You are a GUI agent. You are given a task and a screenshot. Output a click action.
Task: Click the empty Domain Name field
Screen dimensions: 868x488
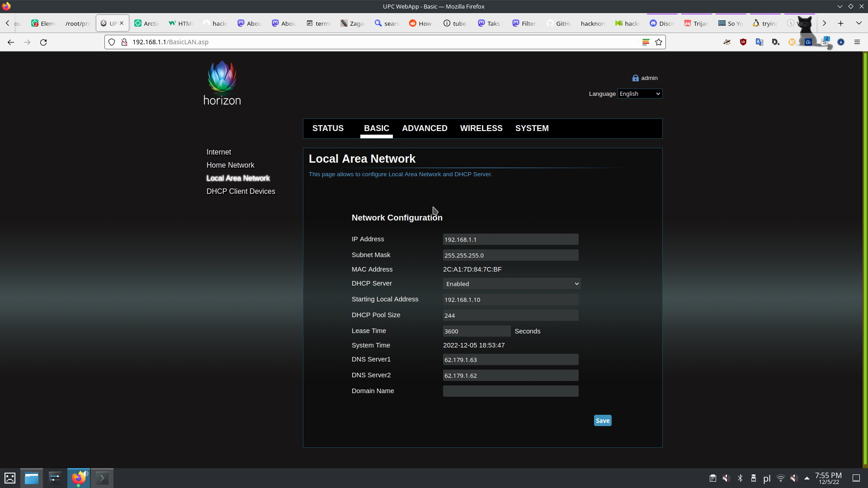[x=511, y=391]
